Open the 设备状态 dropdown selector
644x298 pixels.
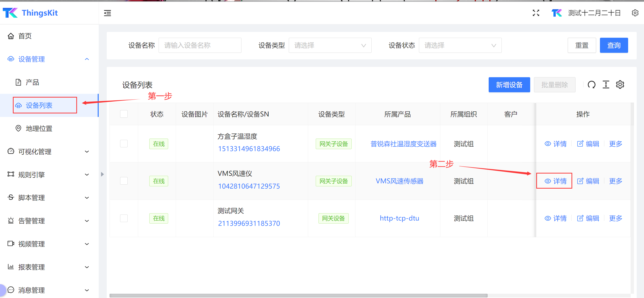(460, 45)
